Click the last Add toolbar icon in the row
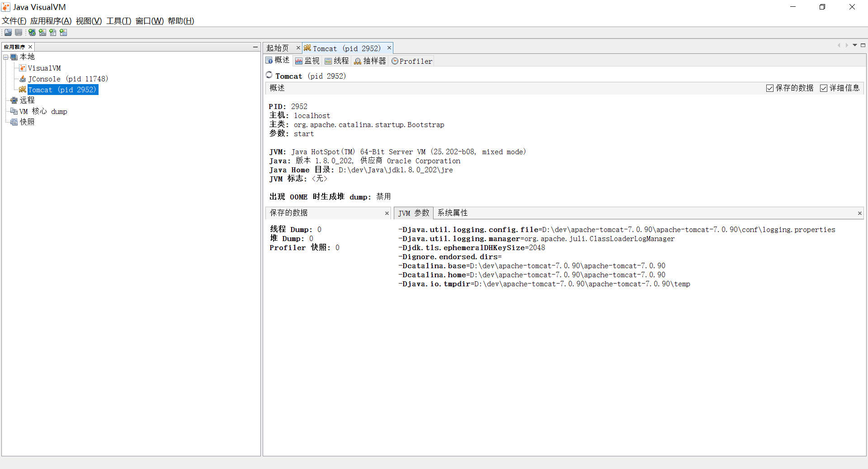868x469 pixels. [x=63, y=33]
